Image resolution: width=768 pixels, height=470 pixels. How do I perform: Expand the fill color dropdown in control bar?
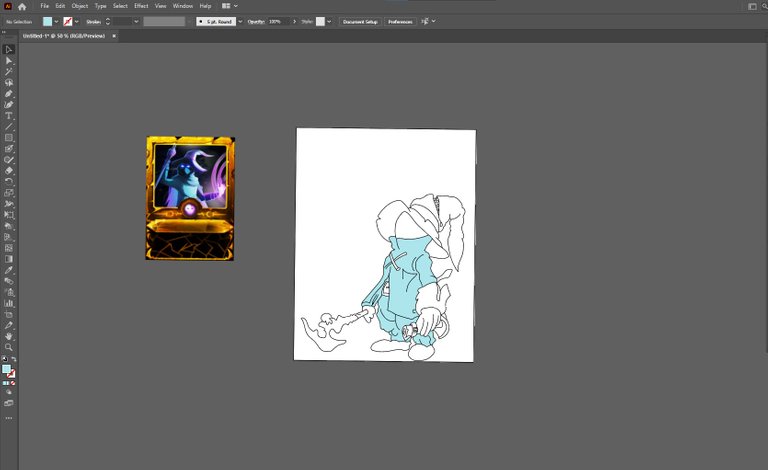click(x=56, y=22)
